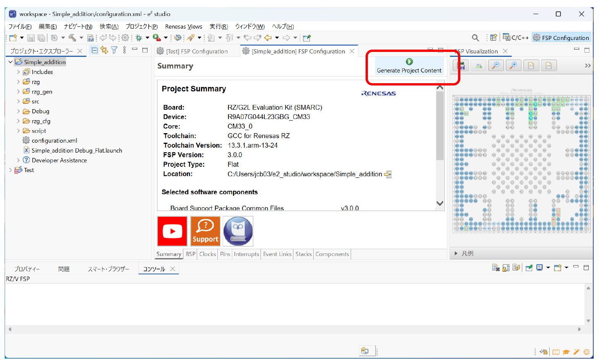Click the Save disk icon in toolbar
599x364 pixels.
coord(31,38)
